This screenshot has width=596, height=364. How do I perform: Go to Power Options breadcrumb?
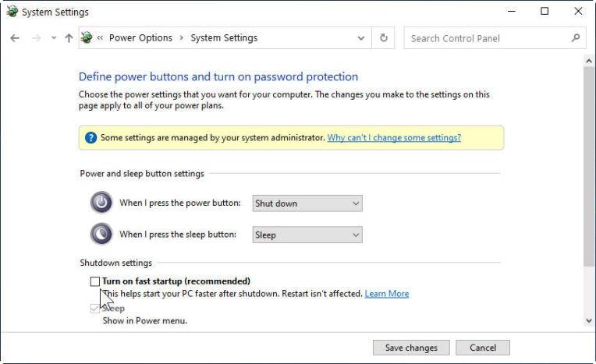coord(140,38)
